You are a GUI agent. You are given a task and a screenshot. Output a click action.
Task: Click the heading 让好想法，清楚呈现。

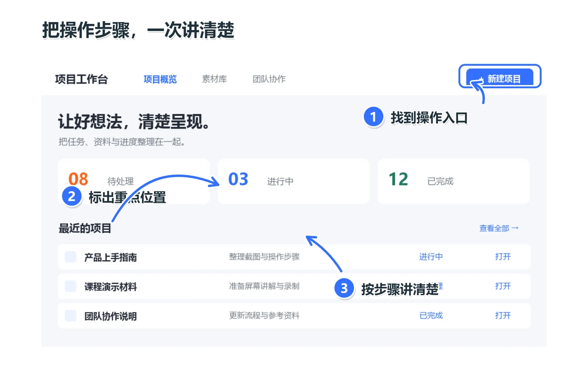pyautogui.click(x=135, y=122)
